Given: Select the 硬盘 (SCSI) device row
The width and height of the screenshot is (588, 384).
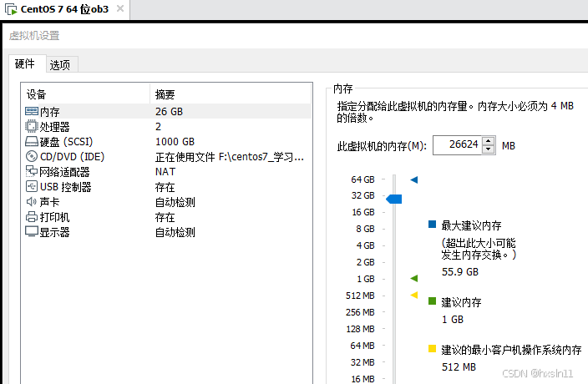Looking at the screenshot, I should (x=166, y=142).
